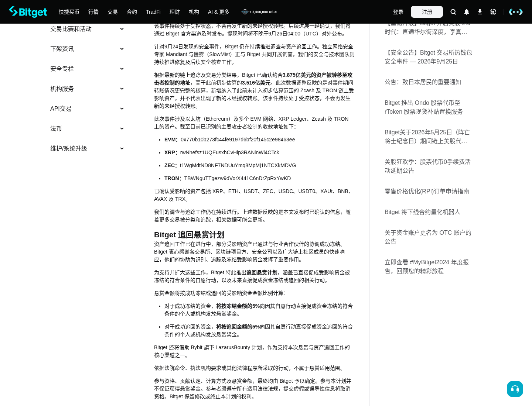Open 关于资金账户更名为 OTC 账户的公告
532x406 pixels.
click(x=428, y=237)
